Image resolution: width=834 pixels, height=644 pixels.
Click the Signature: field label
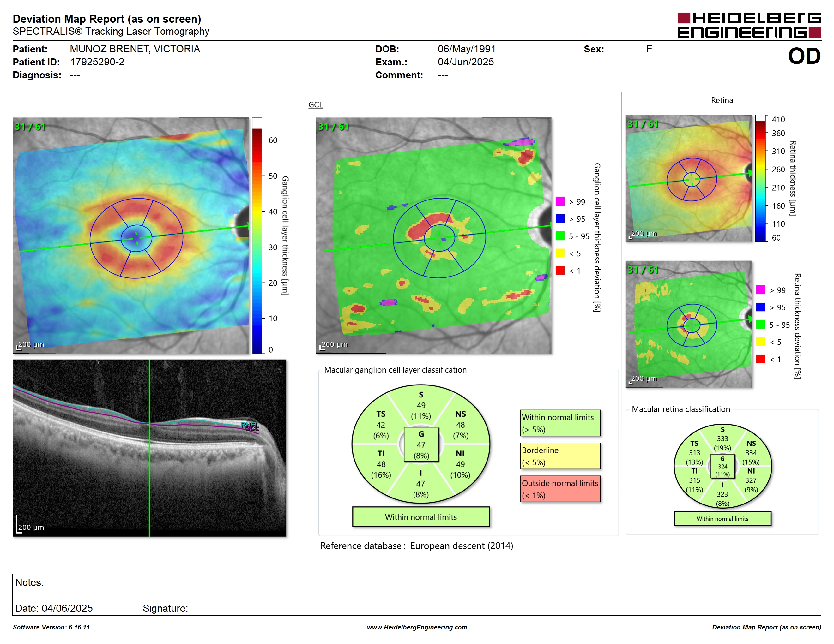click(165, 609)
